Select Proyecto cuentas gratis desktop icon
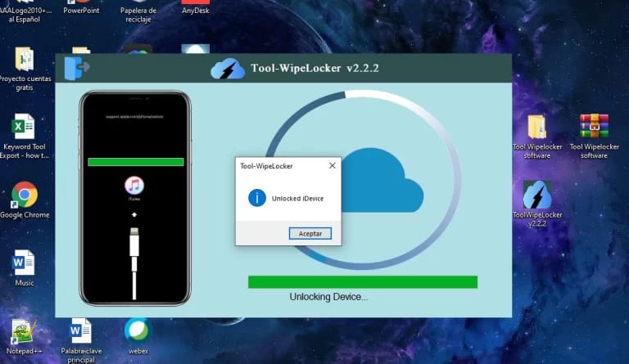The width and height of the screenshot is (629, 364). click(25, 69)
